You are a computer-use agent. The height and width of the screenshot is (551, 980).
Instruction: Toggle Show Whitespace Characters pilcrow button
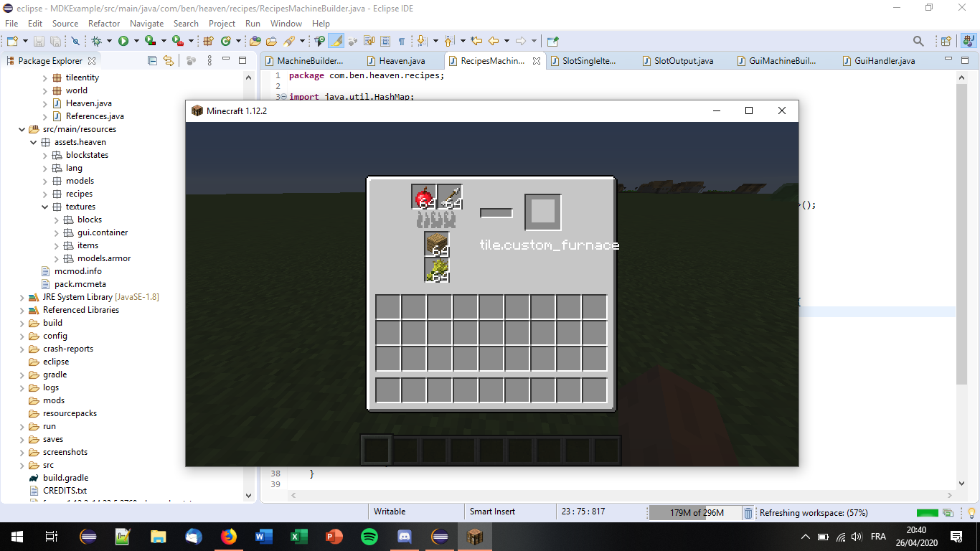(x=402, y=41)
